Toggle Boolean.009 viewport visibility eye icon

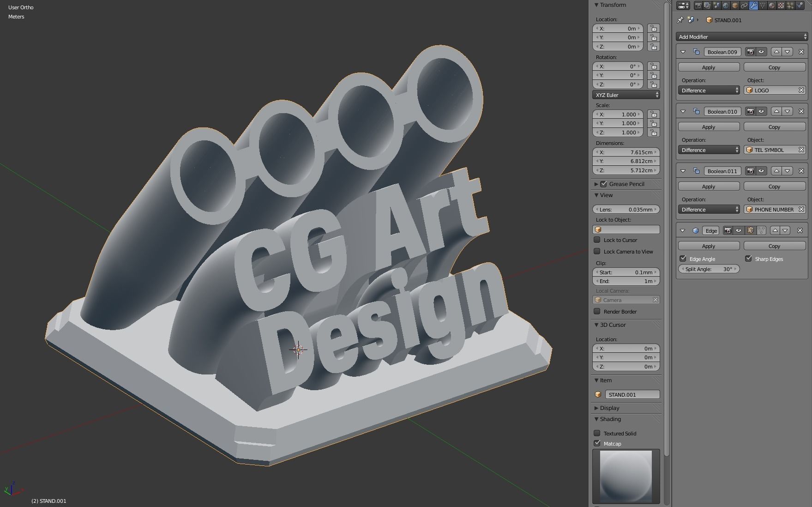click(x=760, y=52)
